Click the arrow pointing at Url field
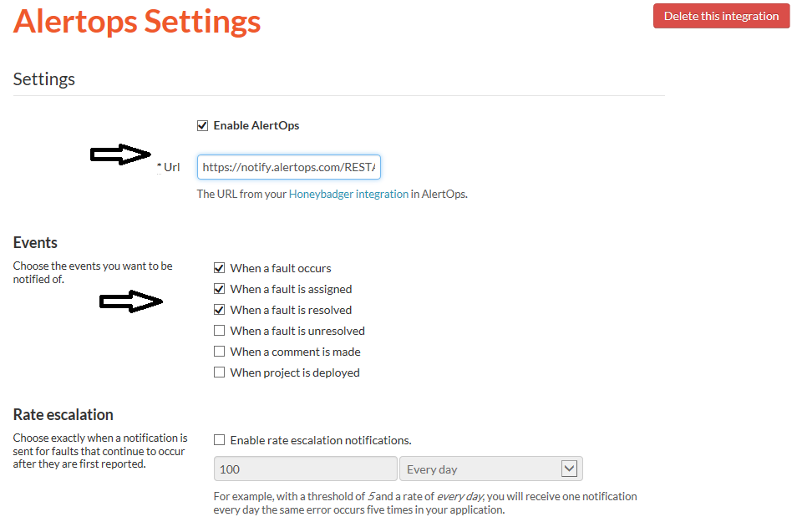 121,155
